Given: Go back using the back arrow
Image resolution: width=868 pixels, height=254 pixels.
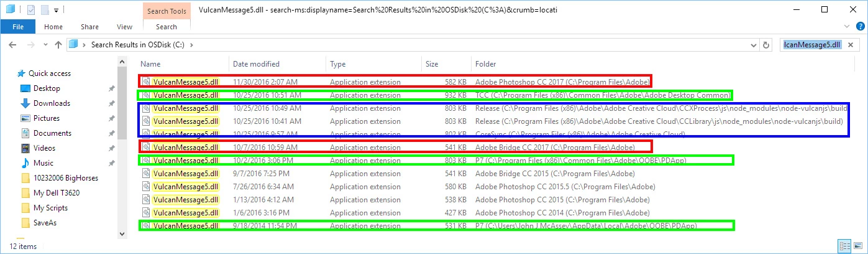Looking at the screenshot, I should click(13, 45).
